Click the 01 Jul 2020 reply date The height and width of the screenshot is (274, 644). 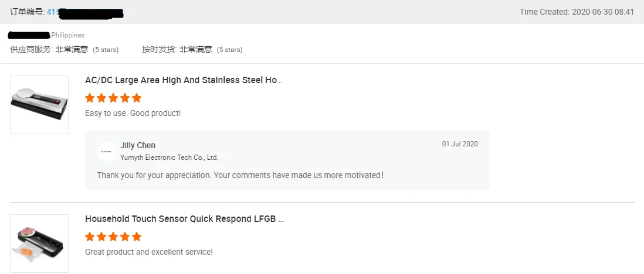point(460,144)
